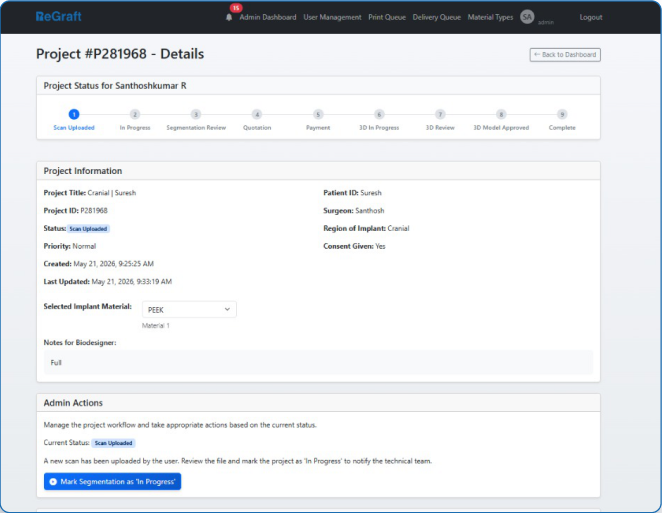662x513 pixels.
Task: Click step 4 Quotation circle
Action: tap(257, 114)
